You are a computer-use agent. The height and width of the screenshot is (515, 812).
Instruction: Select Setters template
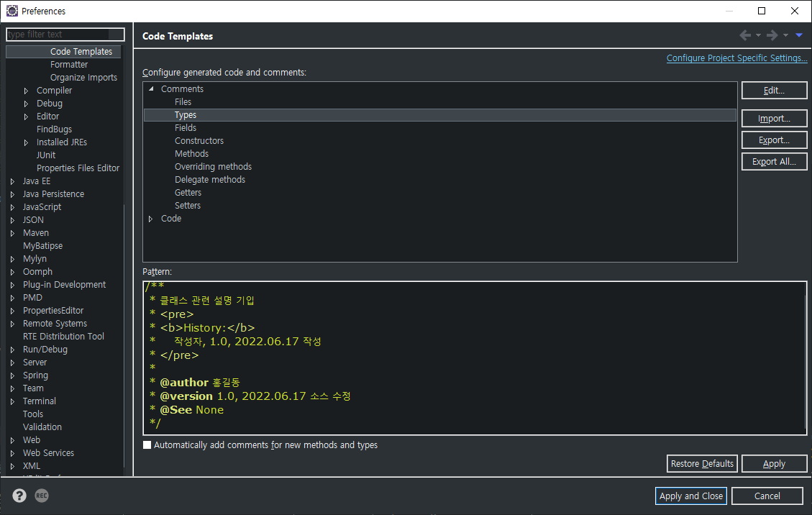[x=188, y=206]
